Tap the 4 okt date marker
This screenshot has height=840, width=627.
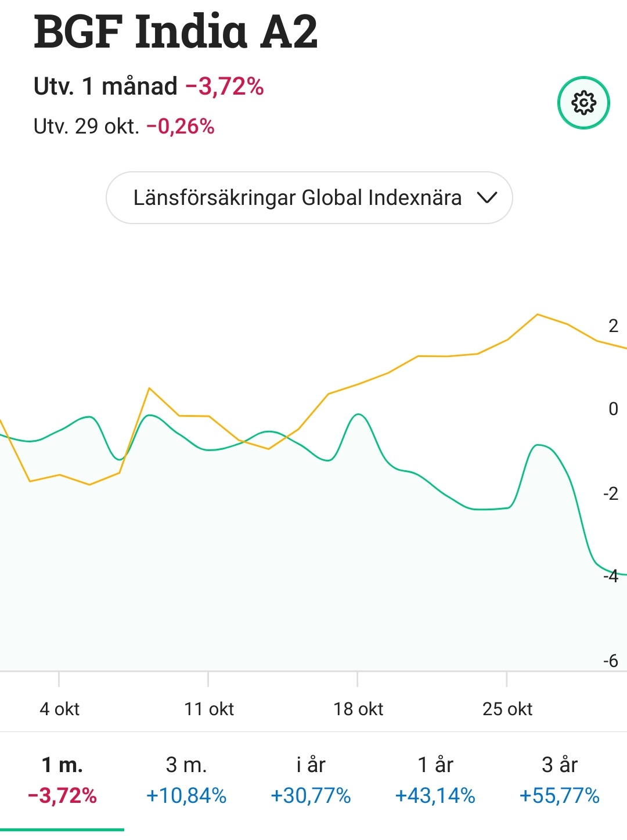pos(59,709)
